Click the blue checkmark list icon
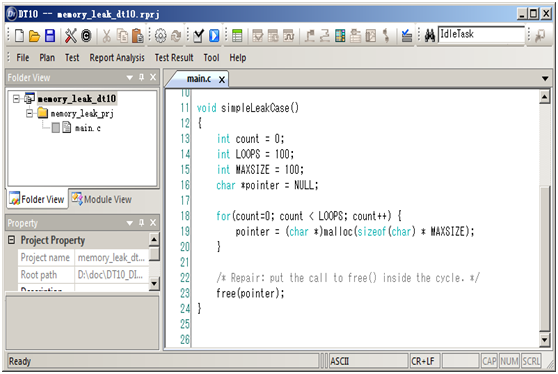The image size is (558, 374). (406, 36)
